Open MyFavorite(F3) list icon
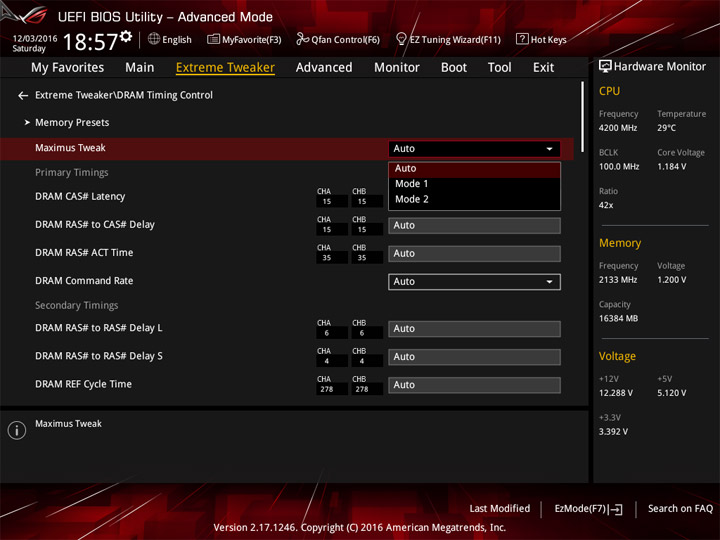This screenshot has height=540, width=720. tap(213, 39)
